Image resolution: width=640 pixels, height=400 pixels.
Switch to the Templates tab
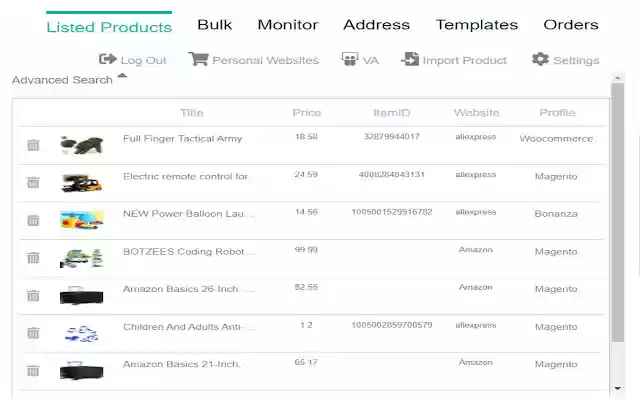pyautogui.click(x=477, y=25)
